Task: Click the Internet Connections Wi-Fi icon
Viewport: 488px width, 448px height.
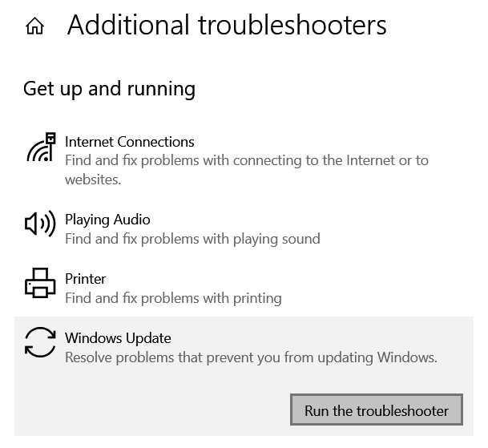Action: [40, 148]
